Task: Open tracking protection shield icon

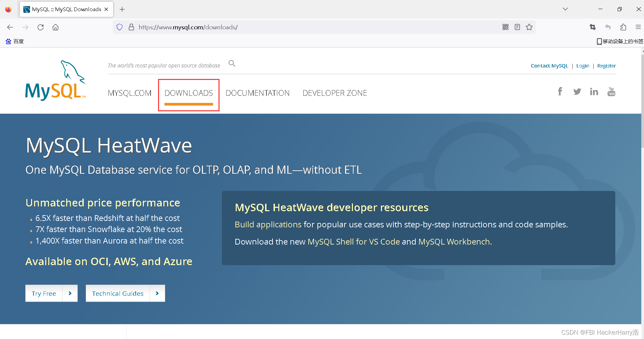Action: tap(120, 27)
